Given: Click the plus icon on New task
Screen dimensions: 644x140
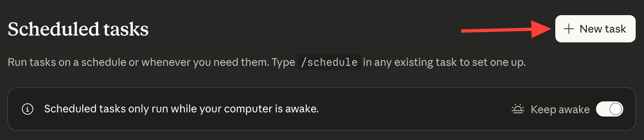Looking at the screenshot, I should click(x=569, y=29).
